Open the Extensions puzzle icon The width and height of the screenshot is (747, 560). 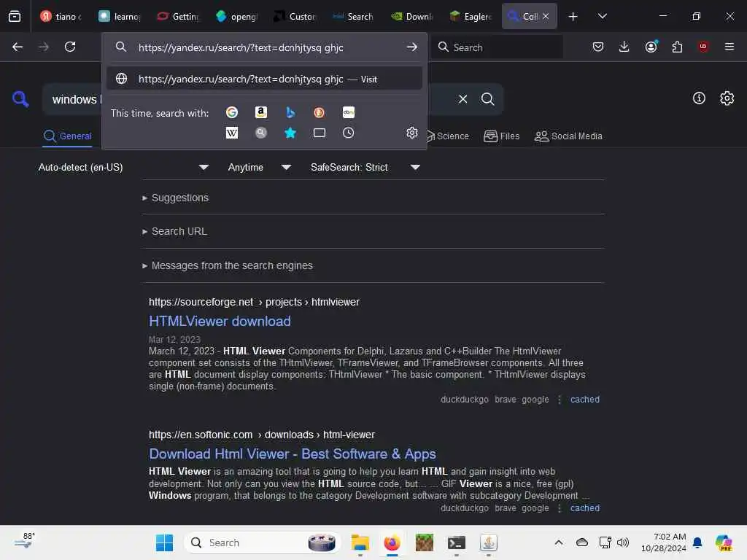click(x=677, y=47)
